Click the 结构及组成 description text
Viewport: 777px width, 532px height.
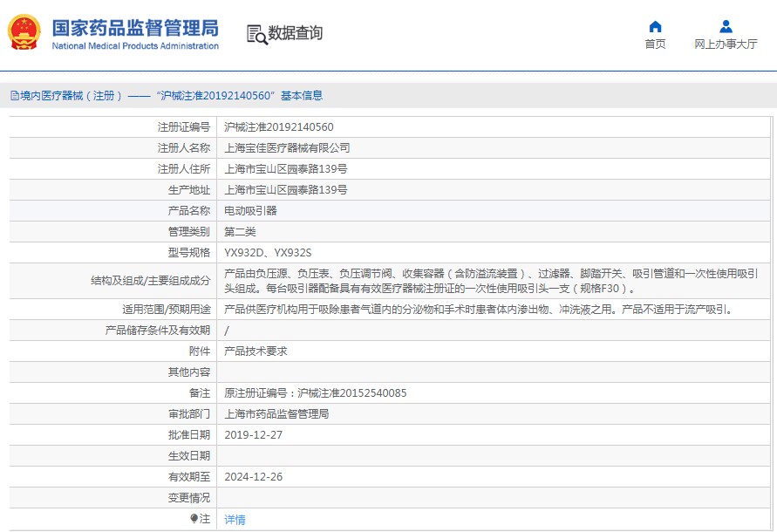point(491,281)
